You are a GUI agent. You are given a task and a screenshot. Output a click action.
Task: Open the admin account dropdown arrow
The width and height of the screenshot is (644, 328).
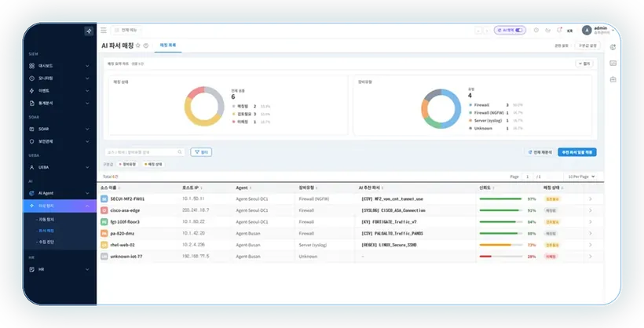pyautogui.click(x=613, y=30)
